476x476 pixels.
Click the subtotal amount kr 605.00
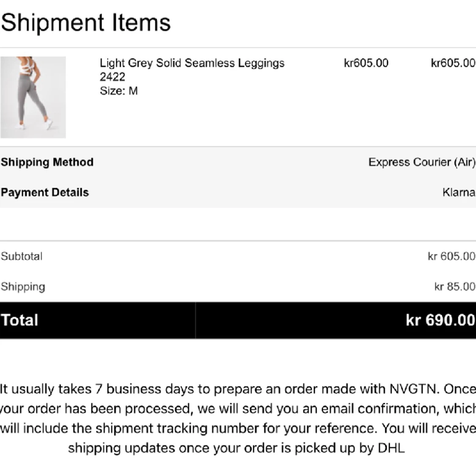pyautogui.click(x=452, y=256)
